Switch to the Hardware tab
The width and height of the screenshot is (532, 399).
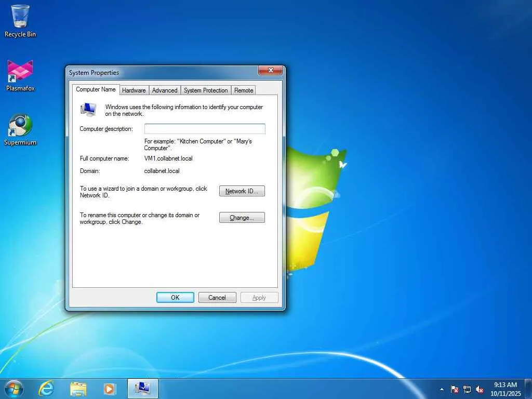click(134, 90)
